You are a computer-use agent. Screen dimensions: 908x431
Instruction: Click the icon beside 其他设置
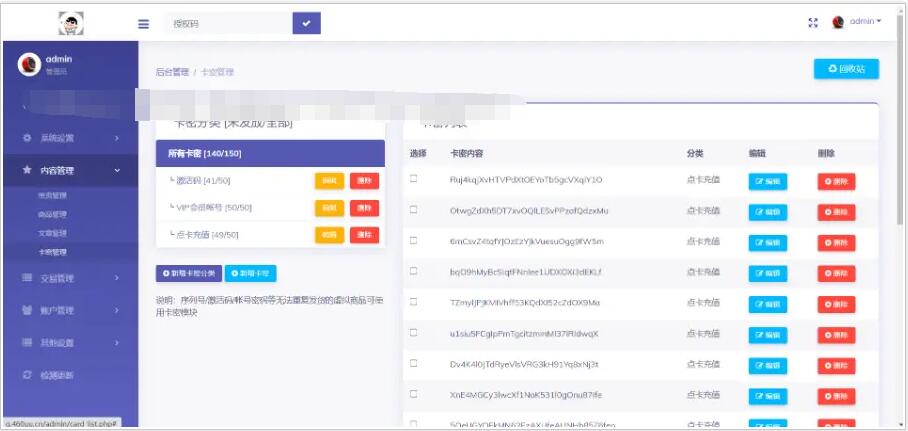(27, 342)
